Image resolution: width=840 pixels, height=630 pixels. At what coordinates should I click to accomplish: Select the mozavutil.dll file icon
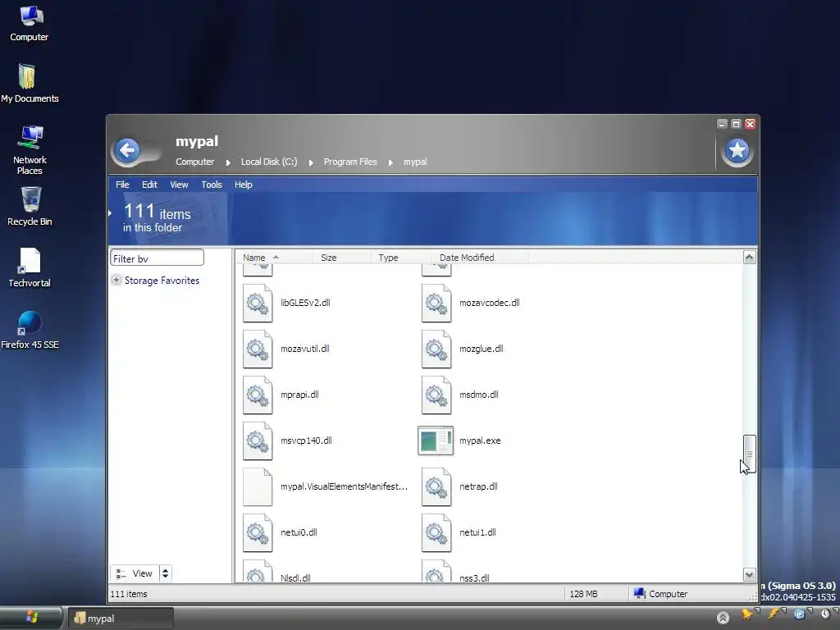tap(258, 349)
